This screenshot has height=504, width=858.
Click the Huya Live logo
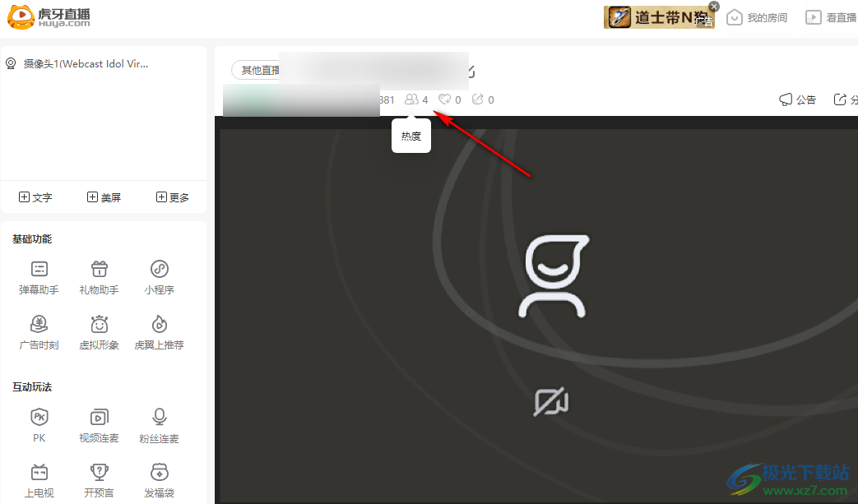(x=49, y=17)
